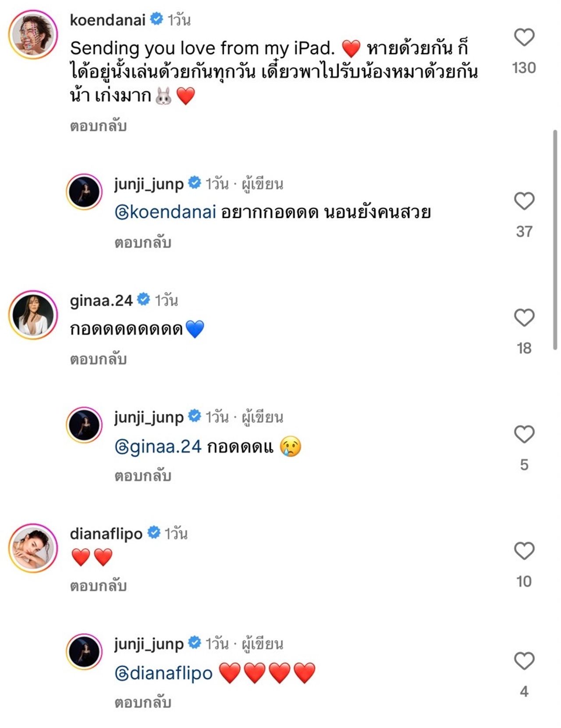Tap heart on ginaa.24's comment
The width and height of the screenshot is (561, 728).
[x=524, y=318]
